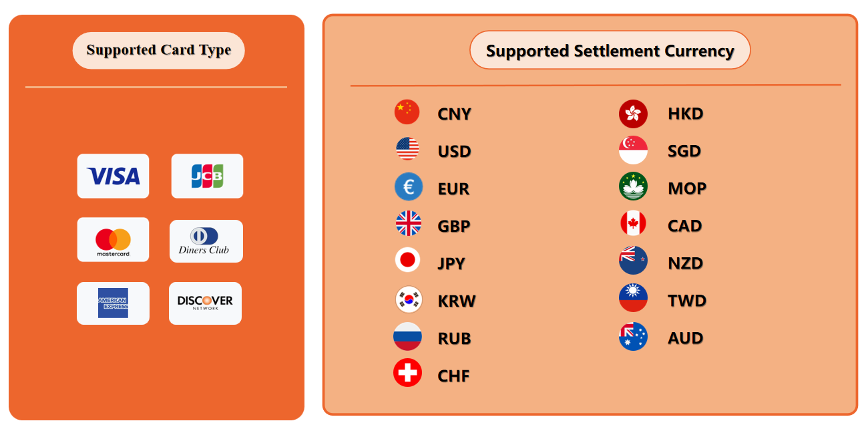Select the Discover Network logo

pyautogui.click(x=205, y=303)
